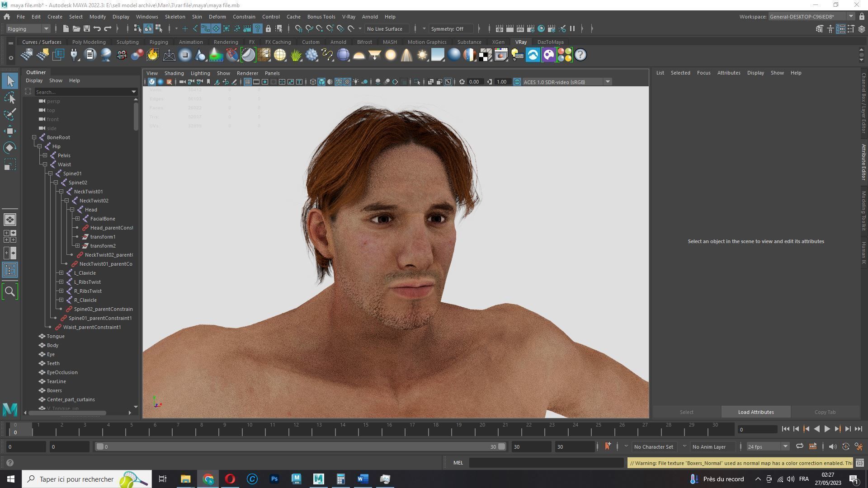Click the undo arrow icon
The height and width of the screenshot is (488, 868).
(97, 28)
